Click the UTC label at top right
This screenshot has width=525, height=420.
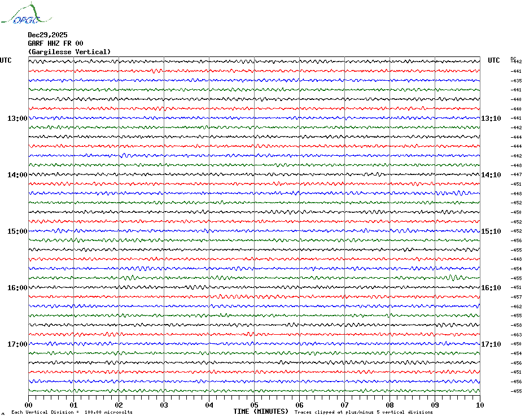pos(493,60)
